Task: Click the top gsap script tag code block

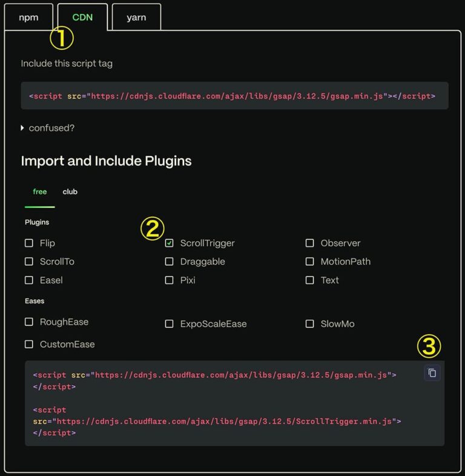Action: 234,96
